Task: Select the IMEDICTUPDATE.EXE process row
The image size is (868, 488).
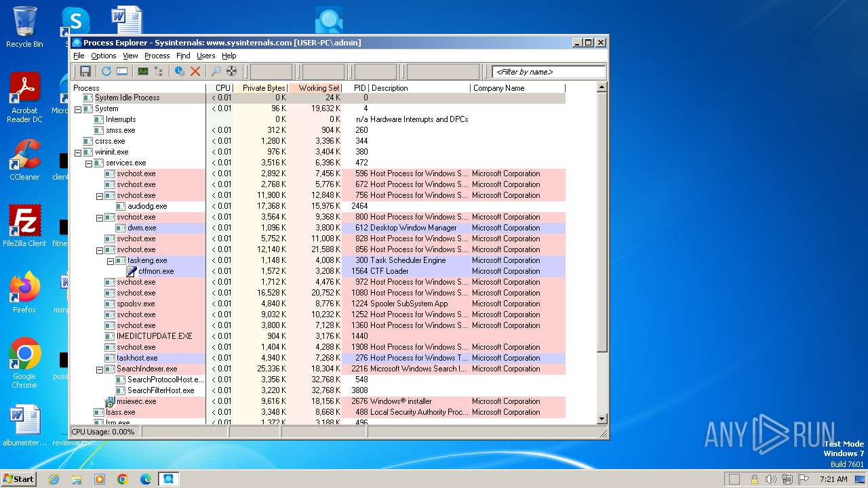Action: (318, 336)
